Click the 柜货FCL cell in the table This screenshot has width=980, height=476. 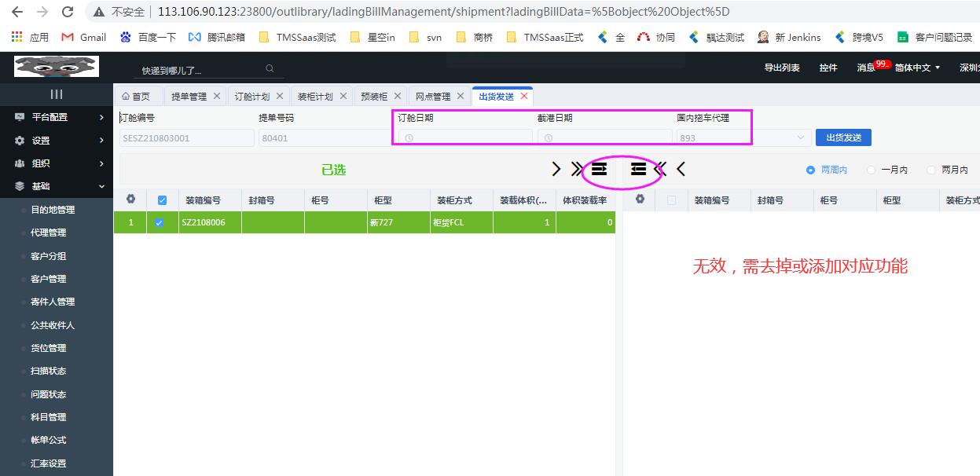pyautogui.click(x=461, y=223)
